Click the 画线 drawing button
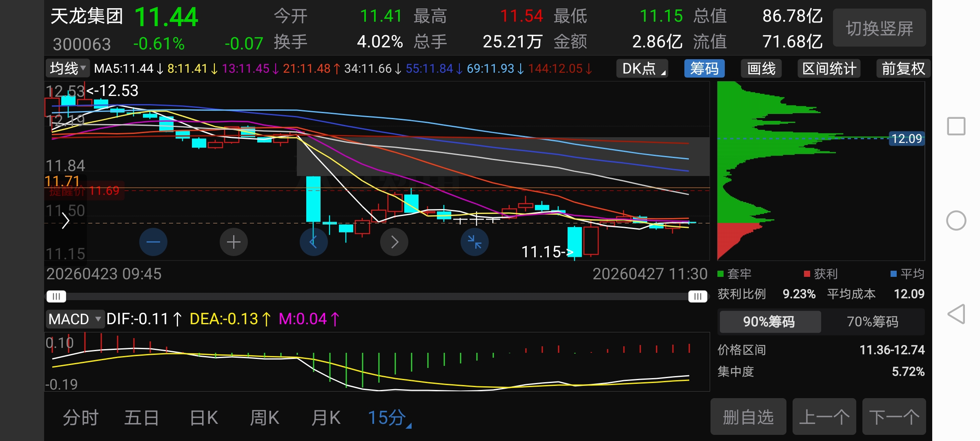This screenshot has width=980, height=441. (x=762, y=69)
